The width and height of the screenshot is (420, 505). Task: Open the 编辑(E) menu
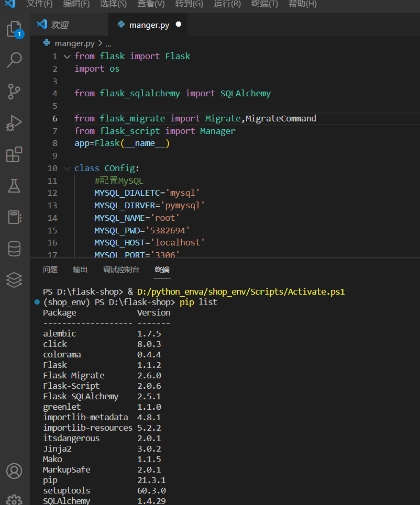[x=76, y=4]
